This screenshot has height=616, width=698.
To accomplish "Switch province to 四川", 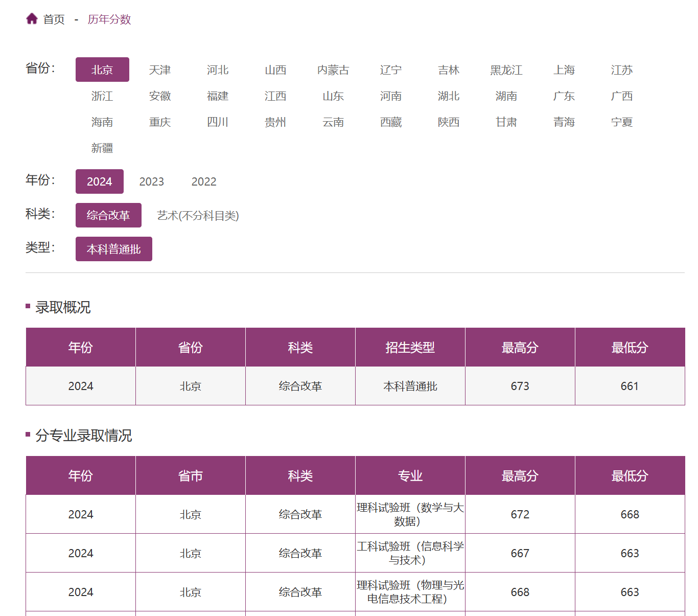I will (x=218, y=122).
